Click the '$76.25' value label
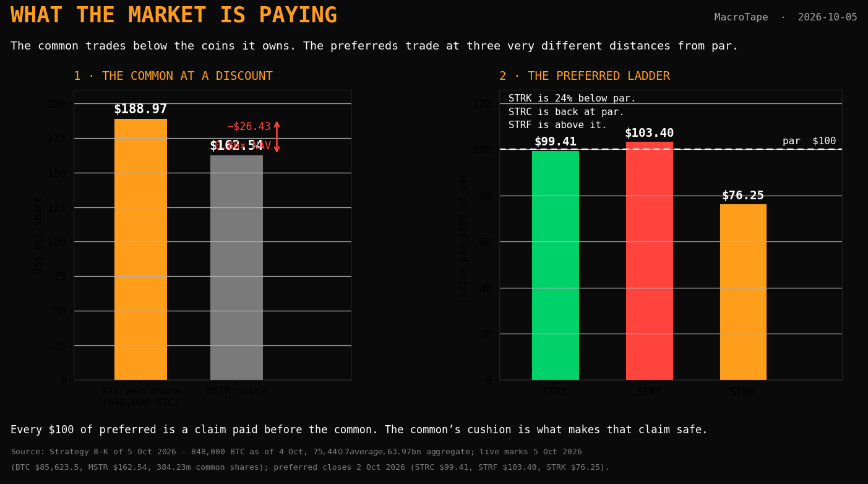The height and width of the screenshot is (484, 868). tap(743, 196)
